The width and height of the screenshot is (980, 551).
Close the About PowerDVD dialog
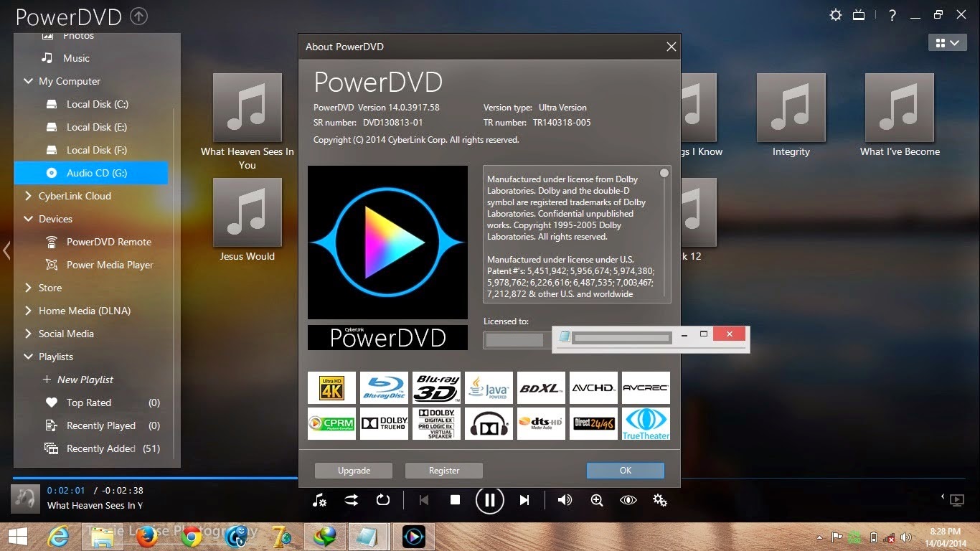click(x=671, y=47)
